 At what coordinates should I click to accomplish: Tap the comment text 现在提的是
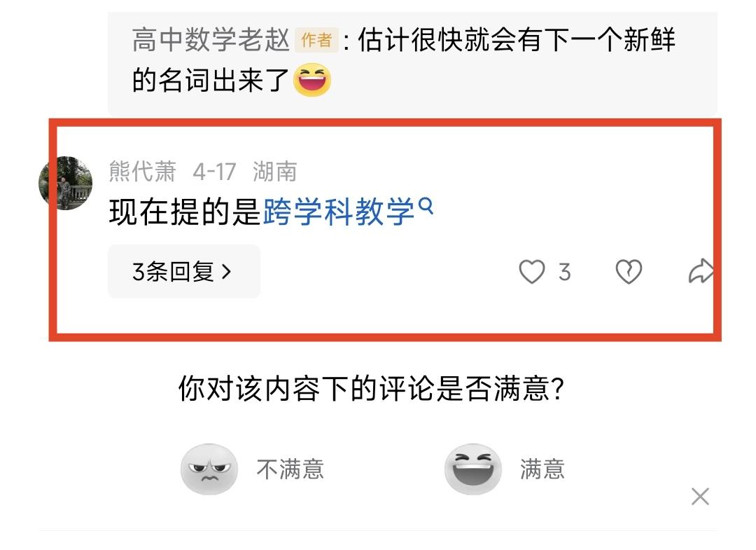click(185, 212)
